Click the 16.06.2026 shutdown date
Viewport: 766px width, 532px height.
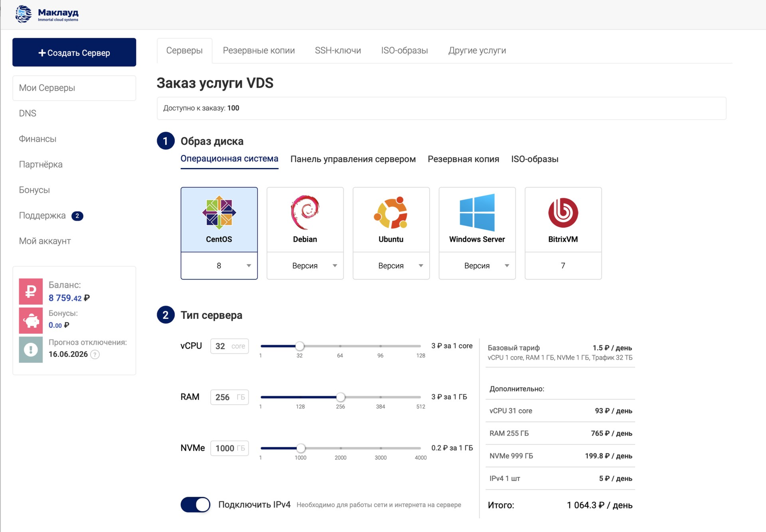(x=68, y=354)
